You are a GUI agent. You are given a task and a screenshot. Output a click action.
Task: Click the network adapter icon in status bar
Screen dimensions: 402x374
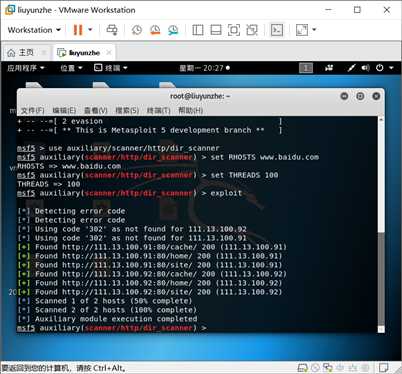click(x=328, y=368)
